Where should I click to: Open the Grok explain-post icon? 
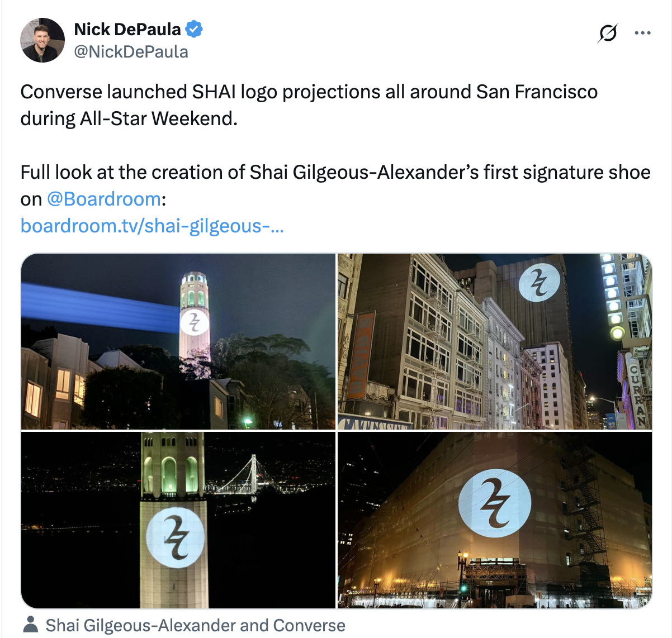point(607,33)
